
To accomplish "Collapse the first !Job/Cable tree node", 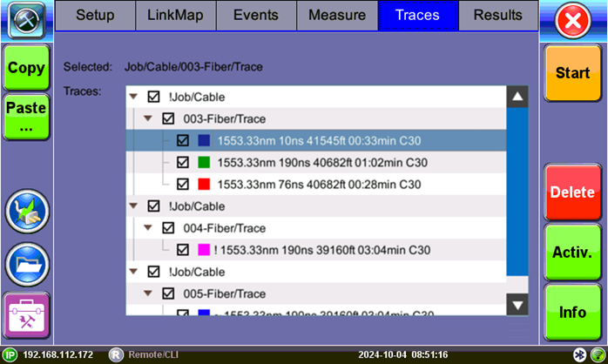I will pos(132,97).
